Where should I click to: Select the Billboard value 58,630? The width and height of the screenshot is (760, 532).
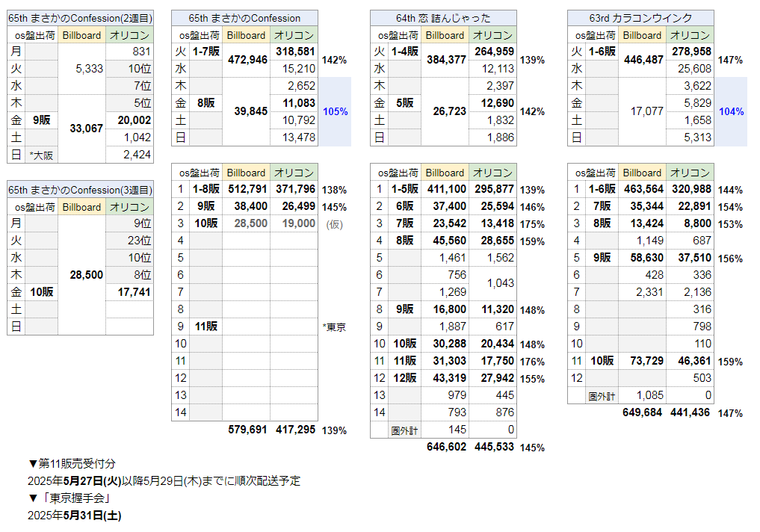[x=646, y=258]
